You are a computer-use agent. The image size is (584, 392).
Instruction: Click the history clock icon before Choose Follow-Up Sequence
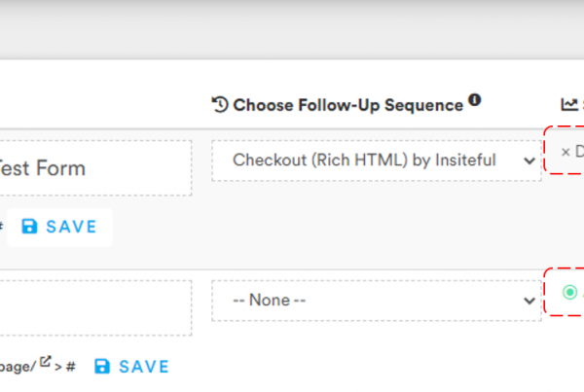coord(220,104)
